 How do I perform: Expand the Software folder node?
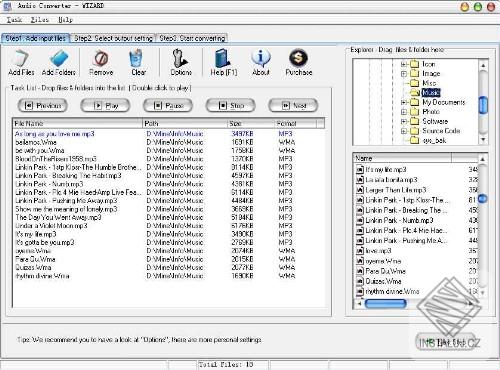click(x=404, y=121)
